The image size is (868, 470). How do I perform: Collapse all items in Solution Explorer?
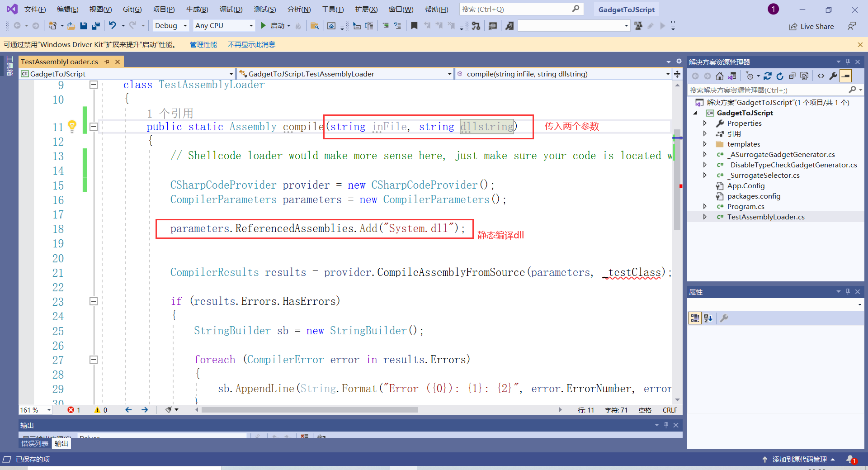click(x=792, y=76)
